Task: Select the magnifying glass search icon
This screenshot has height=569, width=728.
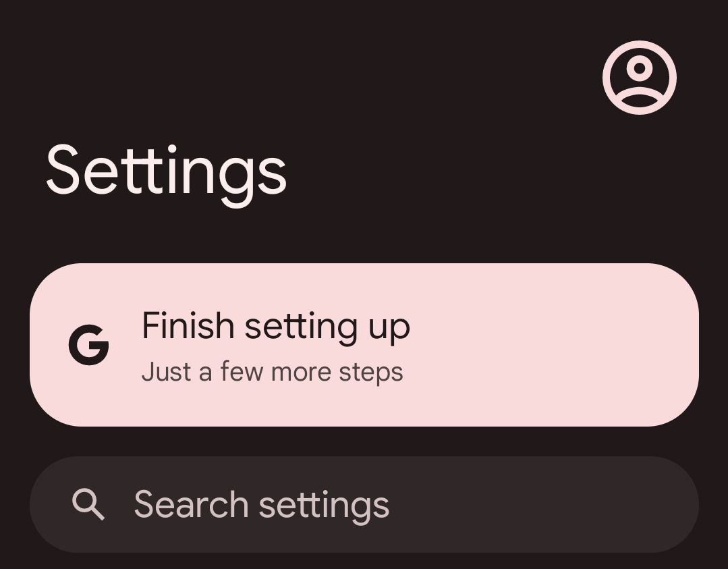Action: pyautogui.click(x=88, y=504)
